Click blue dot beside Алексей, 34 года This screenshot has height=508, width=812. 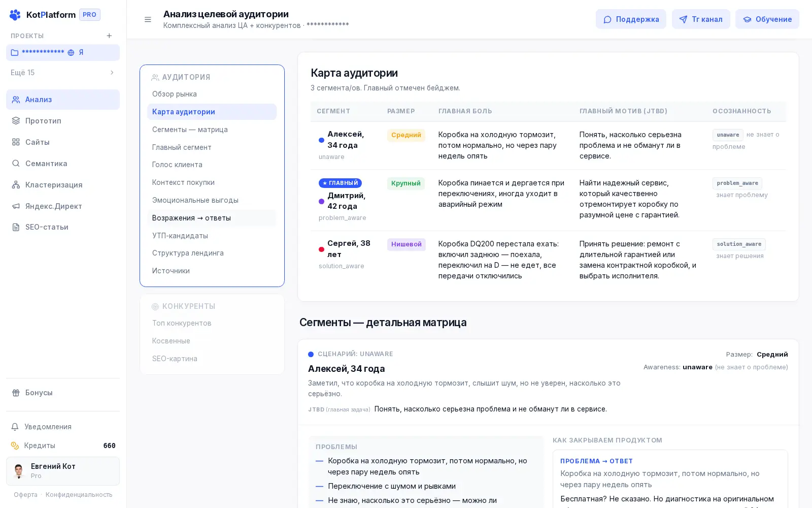(x=321, y=140)
